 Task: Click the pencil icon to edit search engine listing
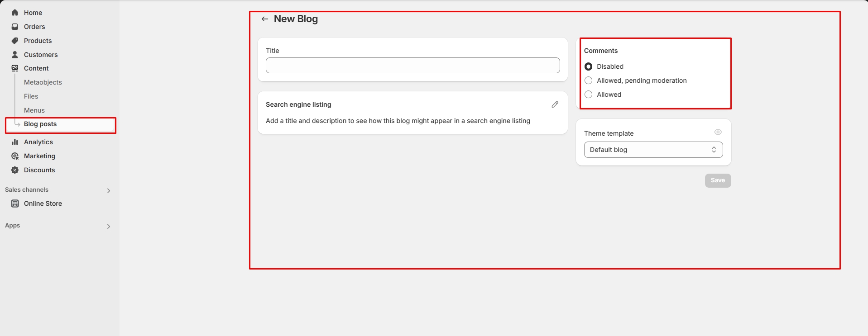tap(555, 104)
